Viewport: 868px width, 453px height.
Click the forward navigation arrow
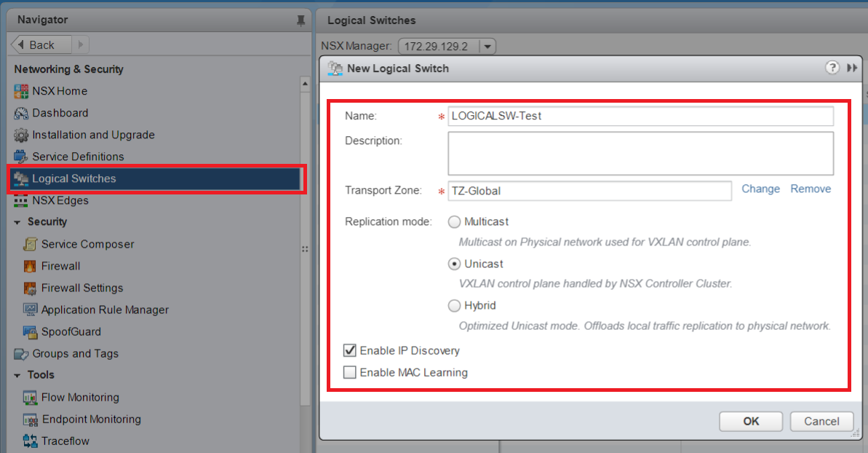[81, 44]
